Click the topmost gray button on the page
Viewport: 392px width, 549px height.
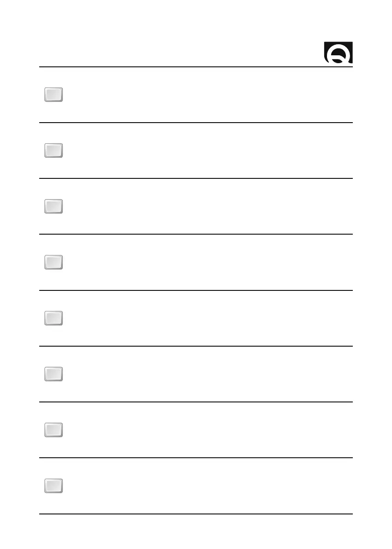pos(53,95)
